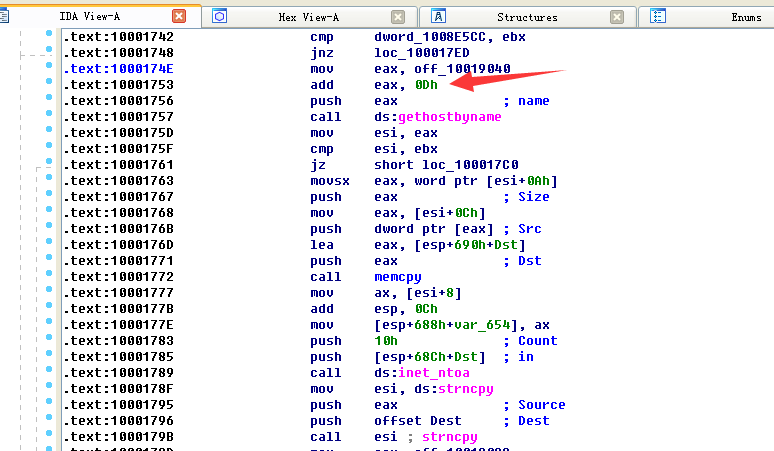Toggle breakpoint dot at address 10001761

[x=49, y=161]
